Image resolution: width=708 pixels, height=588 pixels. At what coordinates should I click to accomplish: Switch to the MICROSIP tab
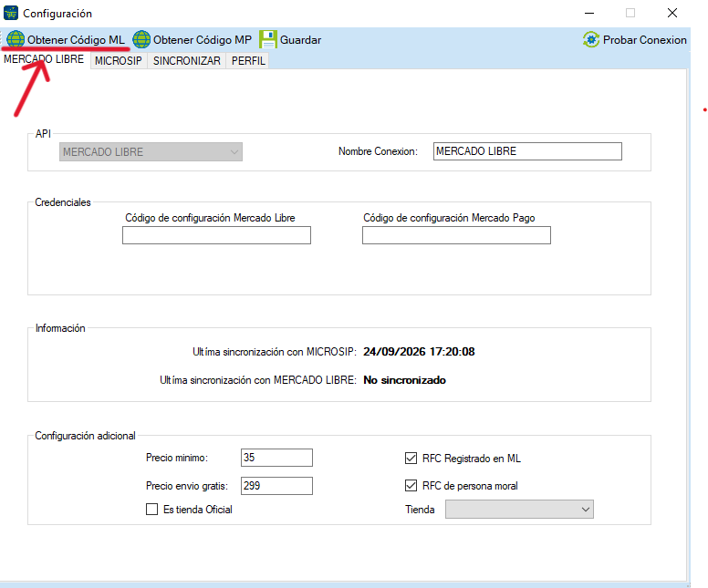point(119,60)
